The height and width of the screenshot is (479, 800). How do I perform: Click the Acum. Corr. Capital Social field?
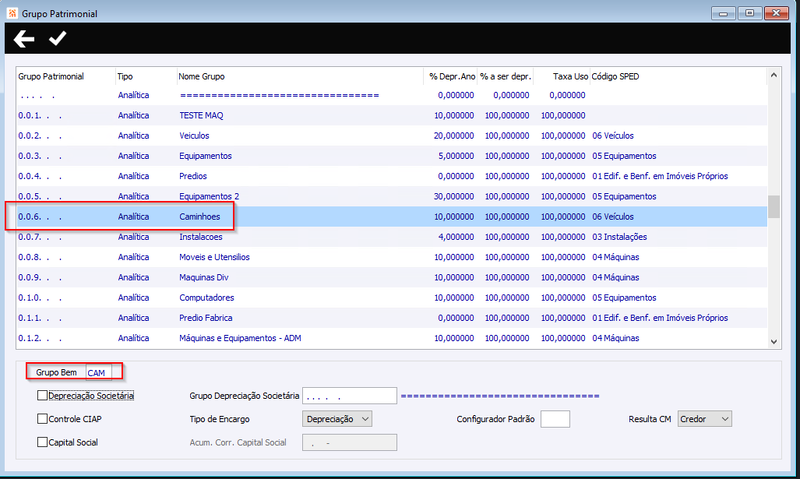(x=349, y=443)
